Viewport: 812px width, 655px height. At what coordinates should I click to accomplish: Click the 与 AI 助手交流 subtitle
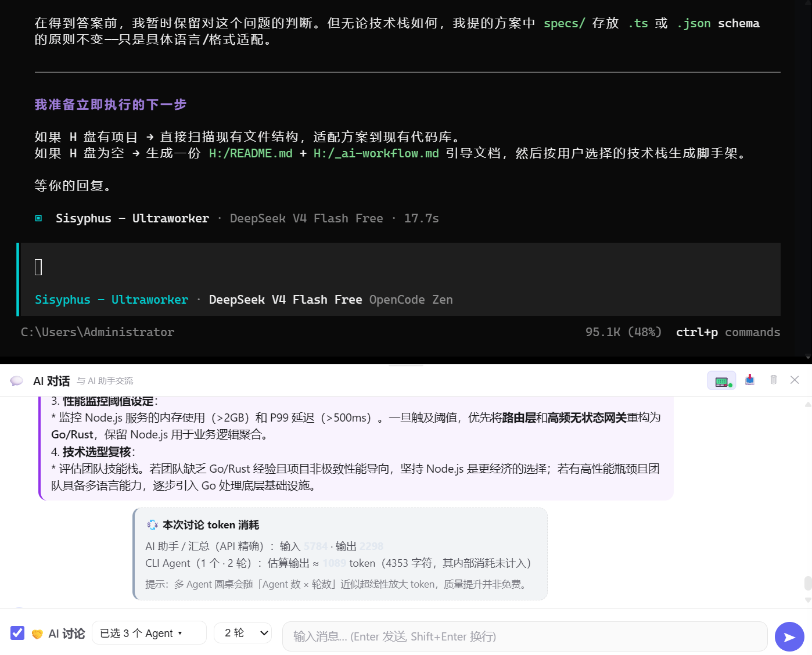point(105,381)
